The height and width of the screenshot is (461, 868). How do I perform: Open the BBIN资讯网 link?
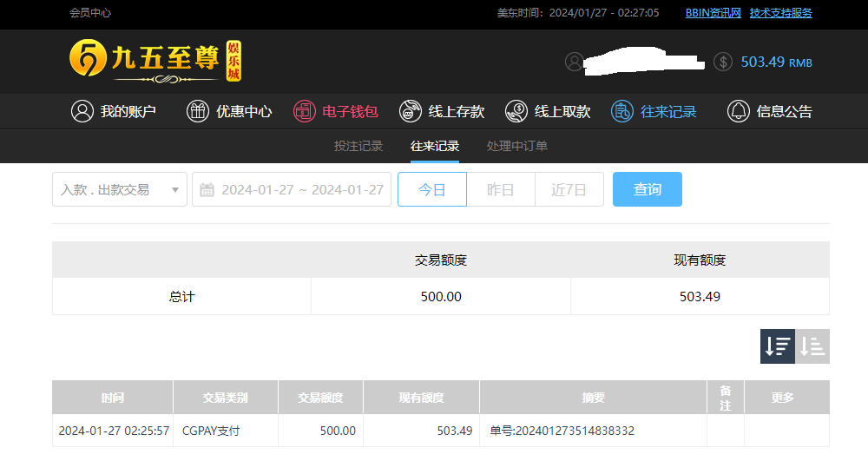[713, 13]
